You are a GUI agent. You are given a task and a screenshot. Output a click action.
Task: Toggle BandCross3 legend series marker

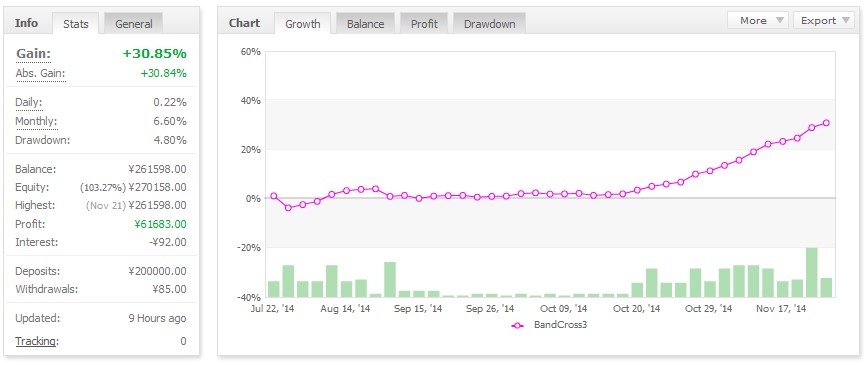[x=518, y=325]
